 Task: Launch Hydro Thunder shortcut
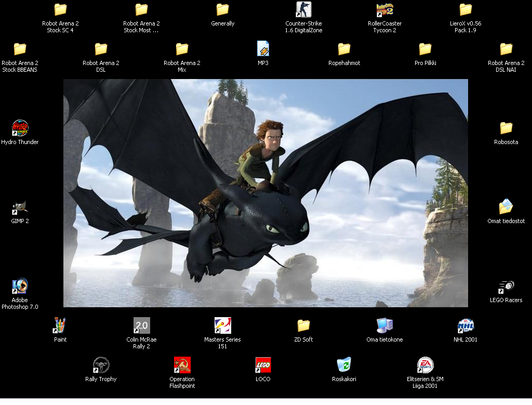20,128
